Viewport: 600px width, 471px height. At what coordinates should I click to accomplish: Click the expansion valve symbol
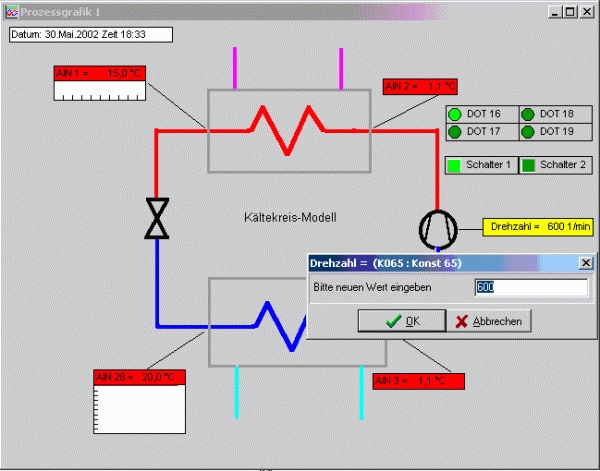pos(157,218)
